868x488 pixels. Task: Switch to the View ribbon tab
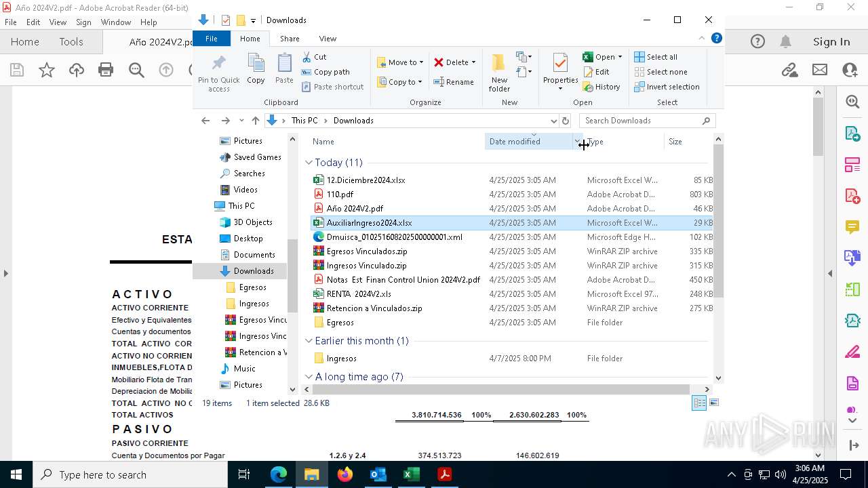pos(328,39)
